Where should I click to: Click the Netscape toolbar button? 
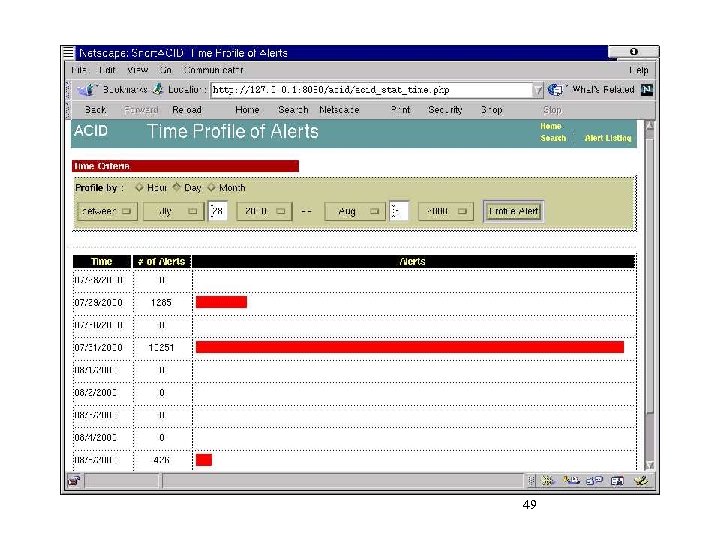tap(339, 110)
